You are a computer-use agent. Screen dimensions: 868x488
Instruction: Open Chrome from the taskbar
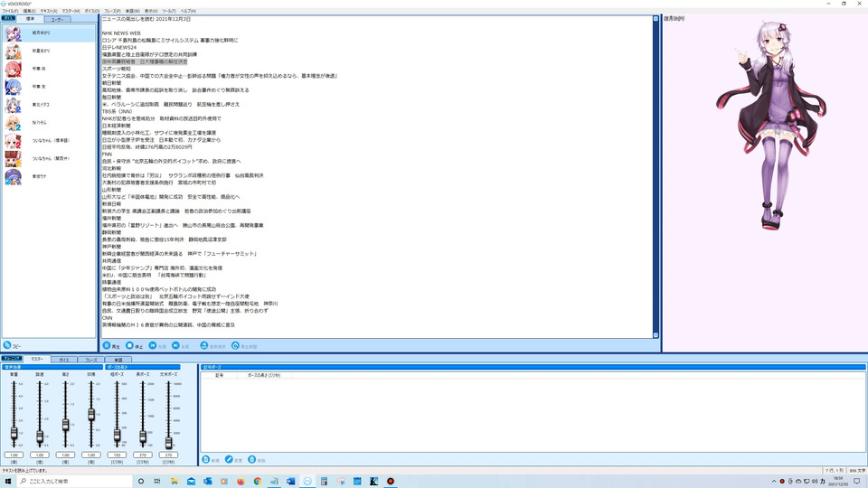(258, 482)
